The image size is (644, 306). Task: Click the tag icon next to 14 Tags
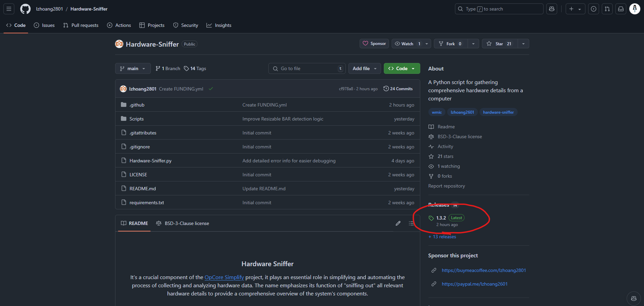pos(186,68)
